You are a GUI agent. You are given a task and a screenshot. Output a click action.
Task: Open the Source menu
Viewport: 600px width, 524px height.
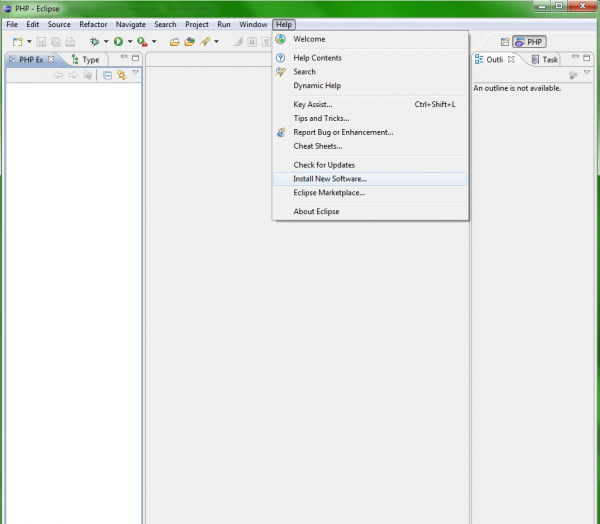point(59,24)
